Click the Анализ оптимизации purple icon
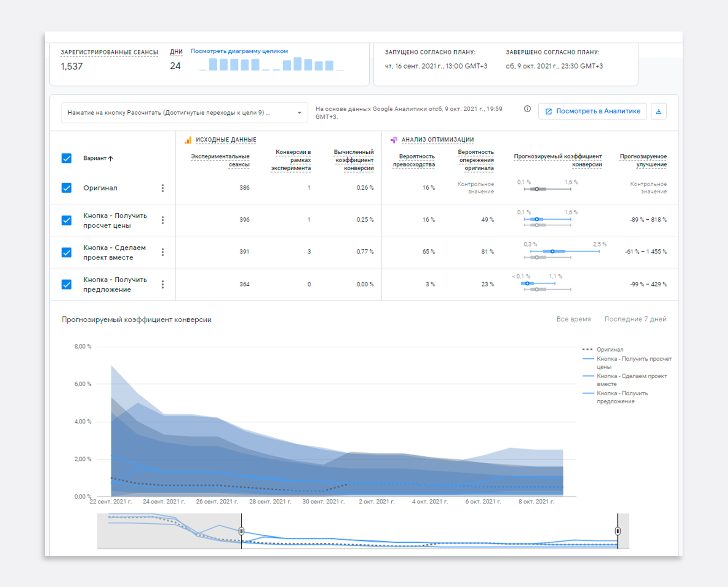Screen dimensions: 728x587 point(394,140)
